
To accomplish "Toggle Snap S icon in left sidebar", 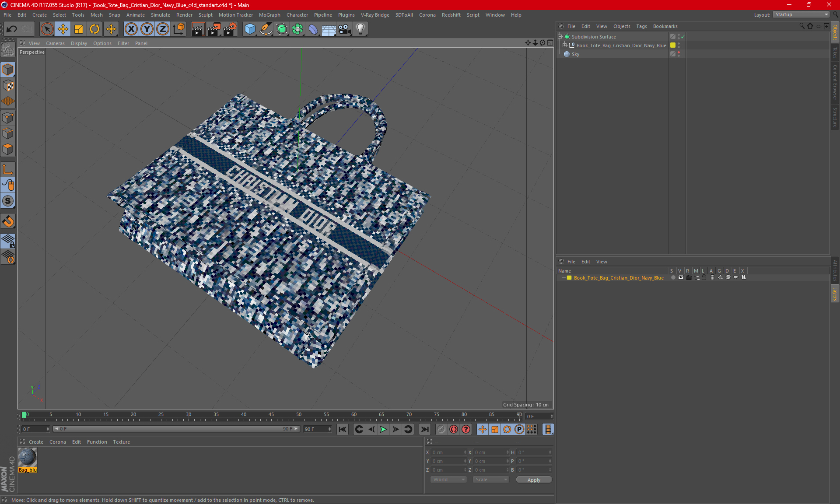I will 8,201.
